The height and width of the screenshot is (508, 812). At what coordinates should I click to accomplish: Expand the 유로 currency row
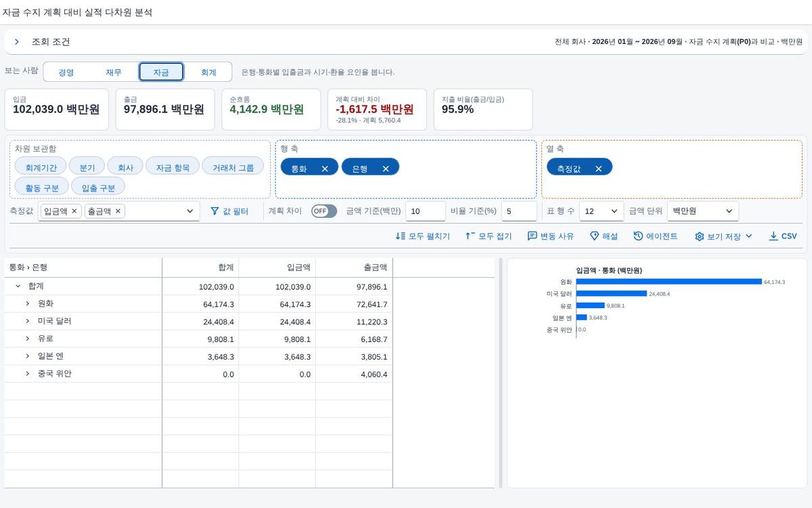tap(28, 339)
